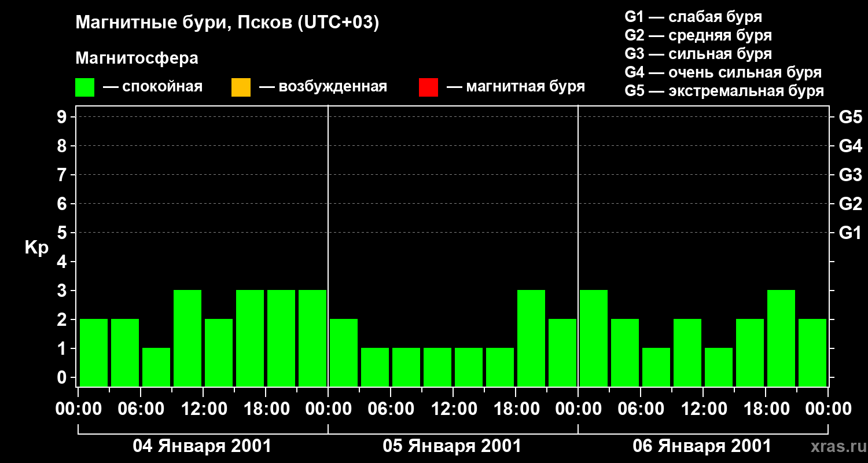Click the 00:00–03:00 bar on 06 Января
This screenshot has height=463, width=868.
coord(594,338)
